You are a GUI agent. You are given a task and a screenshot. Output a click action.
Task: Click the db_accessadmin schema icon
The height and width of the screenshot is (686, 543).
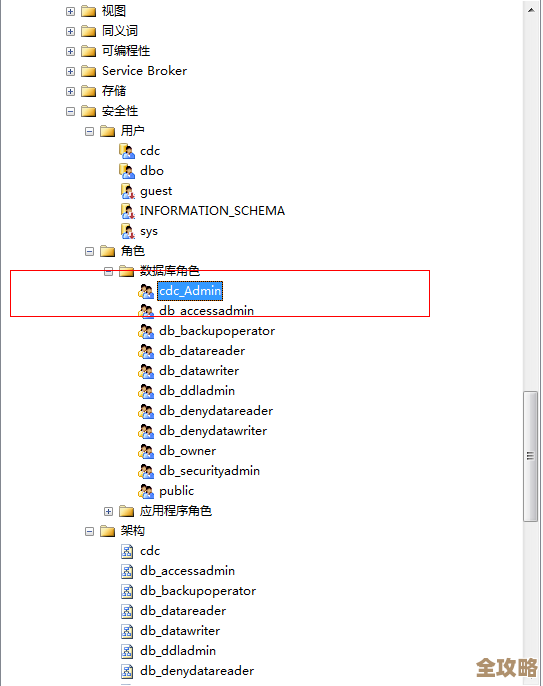127,571
